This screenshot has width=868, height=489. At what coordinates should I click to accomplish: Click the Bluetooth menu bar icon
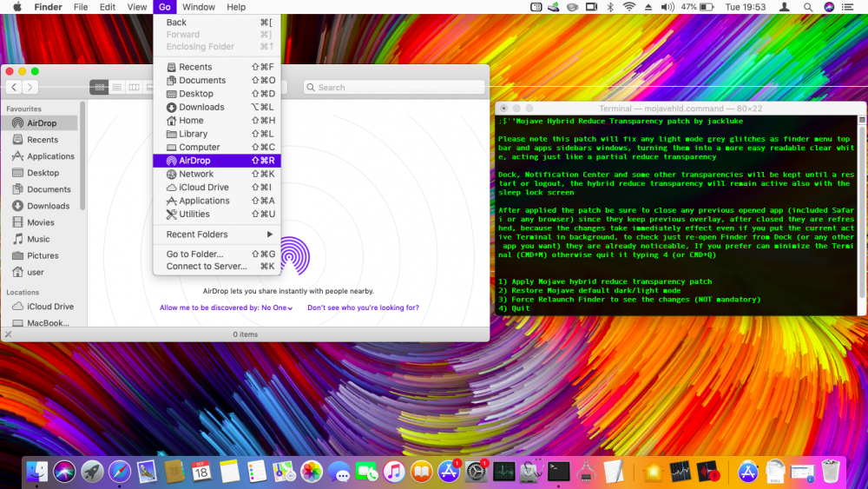coord(610,7)
